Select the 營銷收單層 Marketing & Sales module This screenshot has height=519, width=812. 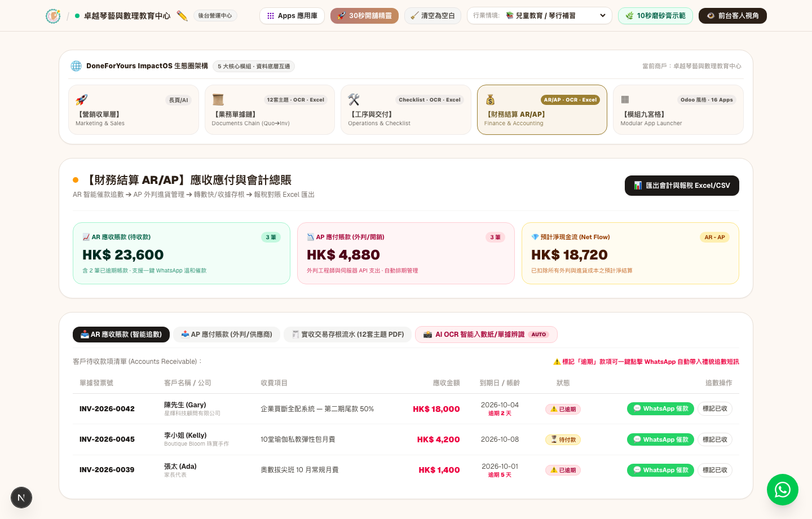point(134,110)
